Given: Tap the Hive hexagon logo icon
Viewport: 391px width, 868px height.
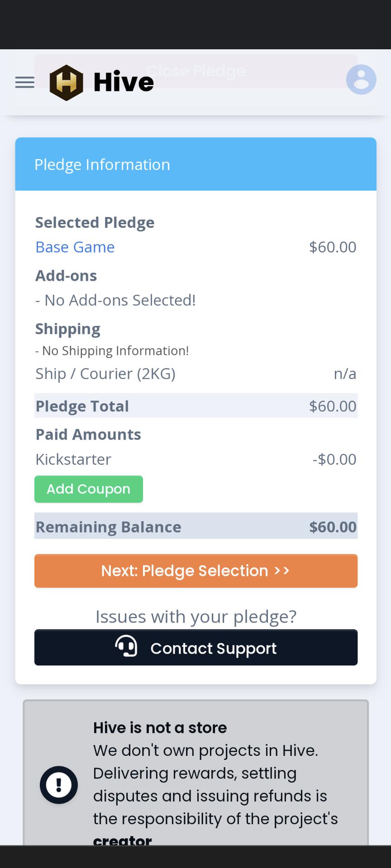Looking at the screenshot, I should pos(67,82).
